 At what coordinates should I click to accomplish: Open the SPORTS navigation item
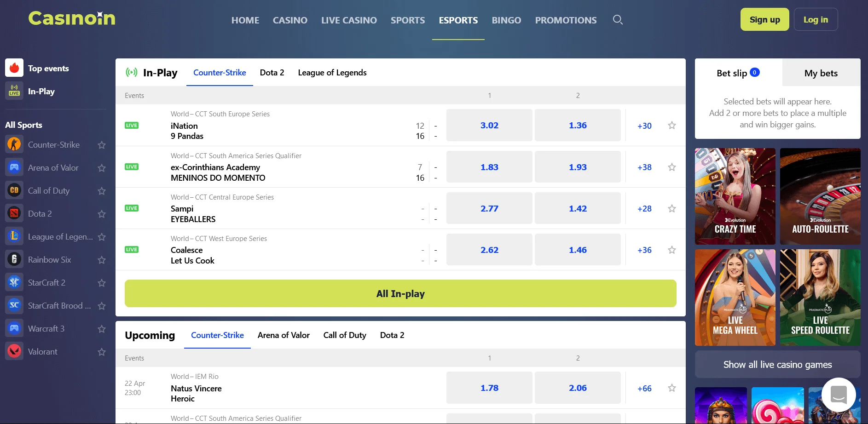pos(408,20)
